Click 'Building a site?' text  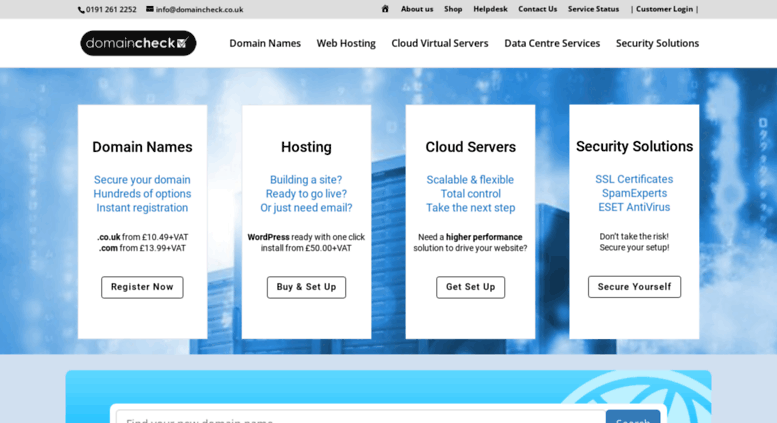pos(306,180)
